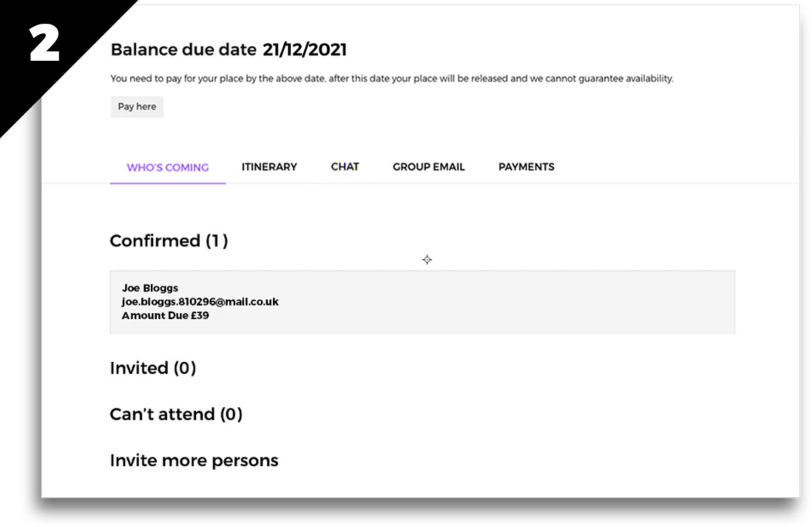Click the crosshair cursor marker icon
This screenshot has height=527, width=812.
427,260
